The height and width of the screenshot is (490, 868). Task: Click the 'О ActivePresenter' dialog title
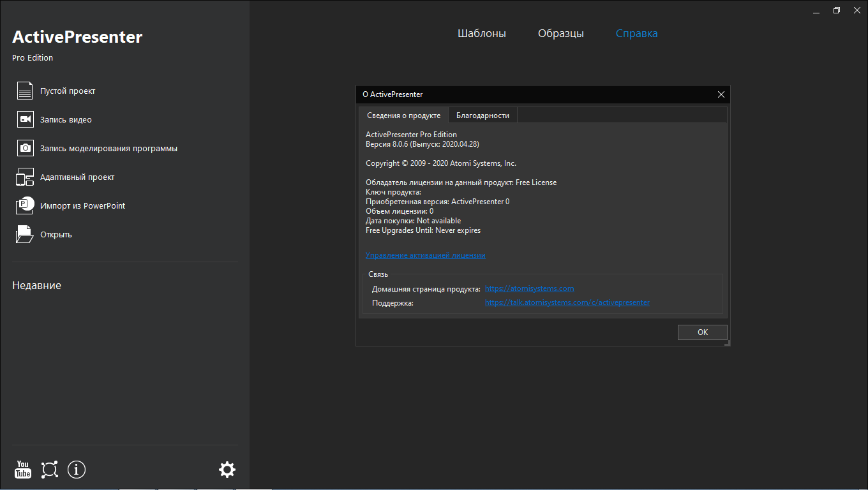(x=393, y=94)
